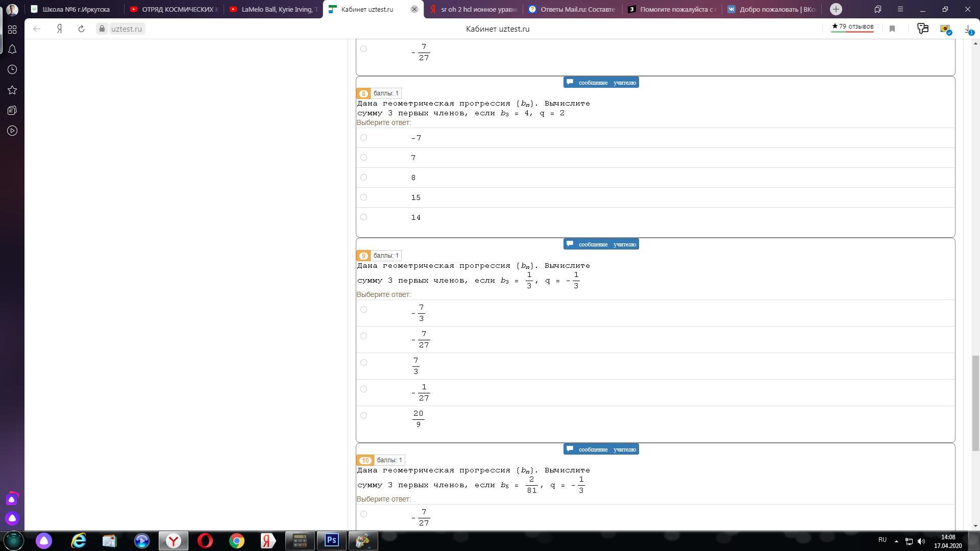This screenshot has height=551, width=980.
Task: Select answer 14 in question 8
Action: pyautogui.click(x=363, y=217)
